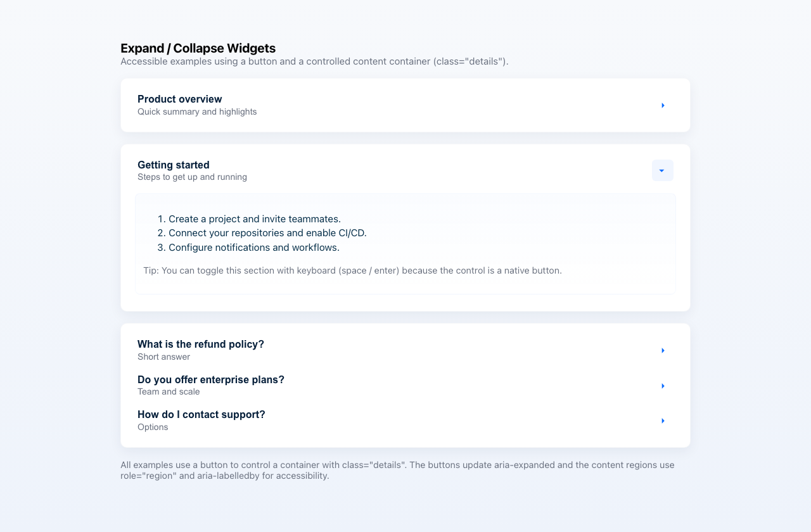Click the numbered steps list under Getting started
811x532 pixels.
click(254, 233)
